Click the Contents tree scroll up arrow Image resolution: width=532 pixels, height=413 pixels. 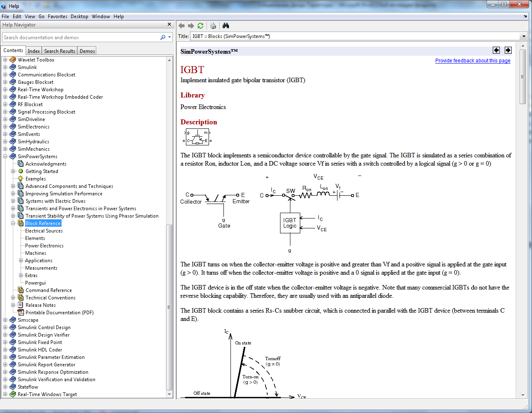pos(169,60)
